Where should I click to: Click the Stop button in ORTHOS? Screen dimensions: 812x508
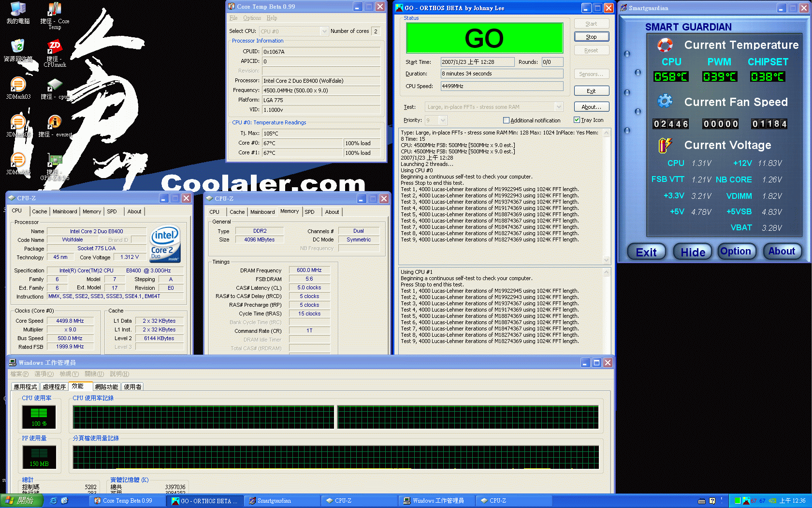coord(591,37)
